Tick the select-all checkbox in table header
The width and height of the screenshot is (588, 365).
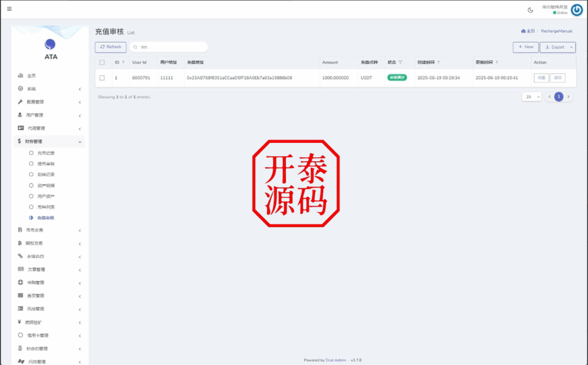point(102,62)
